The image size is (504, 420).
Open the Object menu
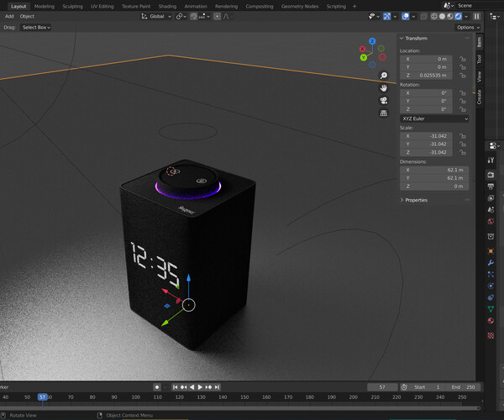pyautogui.click(x=27, y=17)
